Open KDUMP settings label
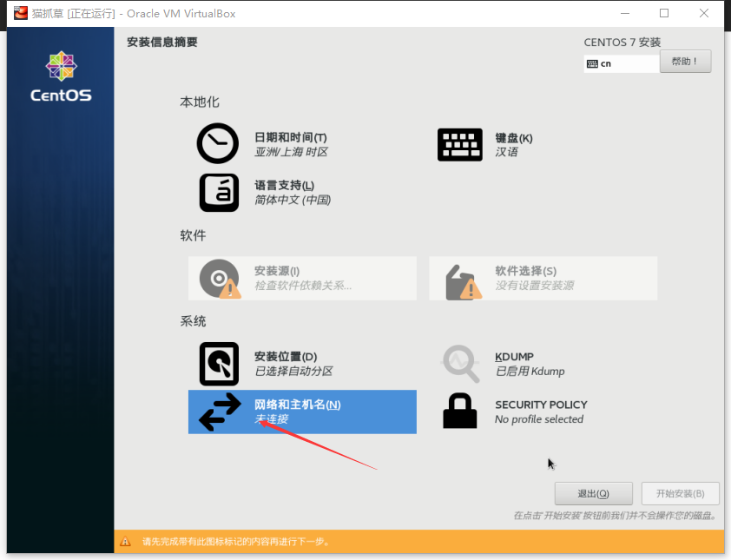The height and width of the screenshot is (560, 731). [514, 357]
